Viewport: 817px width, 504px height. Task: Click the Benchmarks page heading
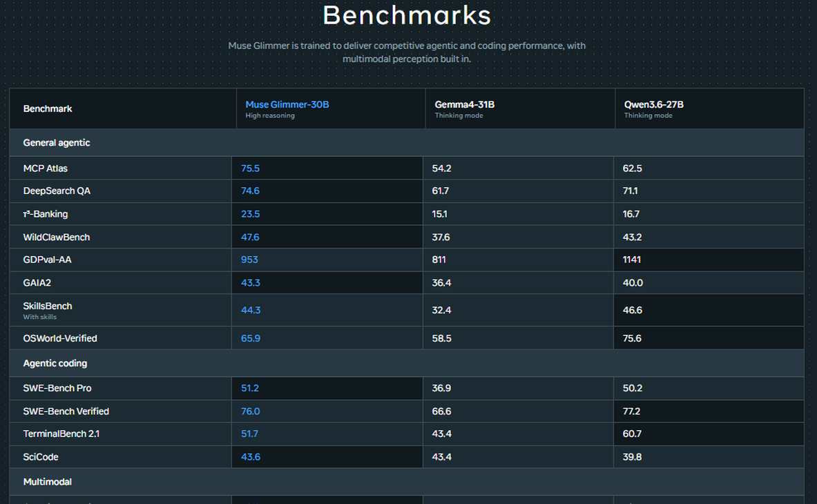click(x=407, y=15)
